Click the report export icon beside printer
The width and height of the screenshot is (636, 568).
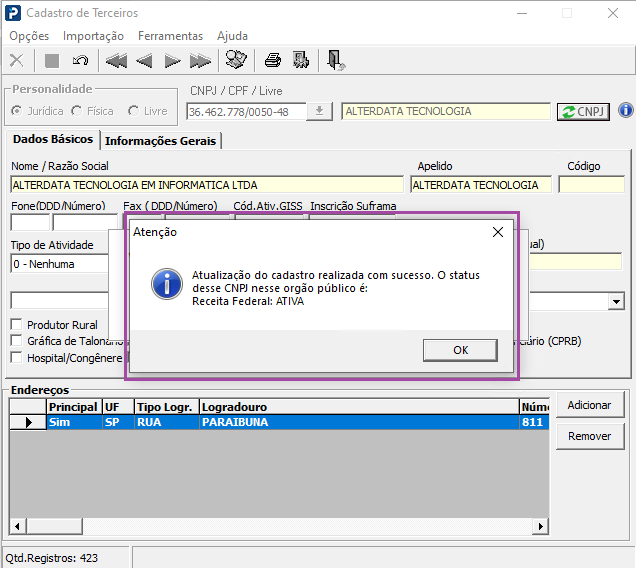(301, 60)
